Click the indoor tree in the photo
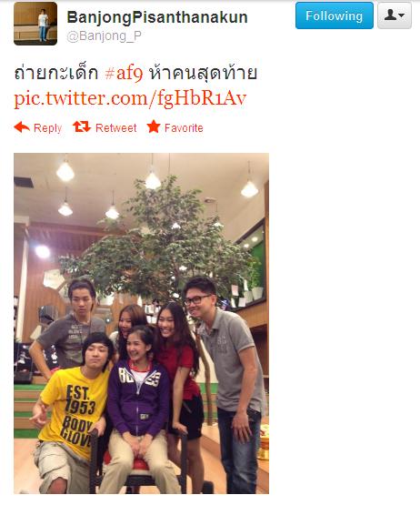The width and height of the screenshot is (420, 505). pos(161,238)
